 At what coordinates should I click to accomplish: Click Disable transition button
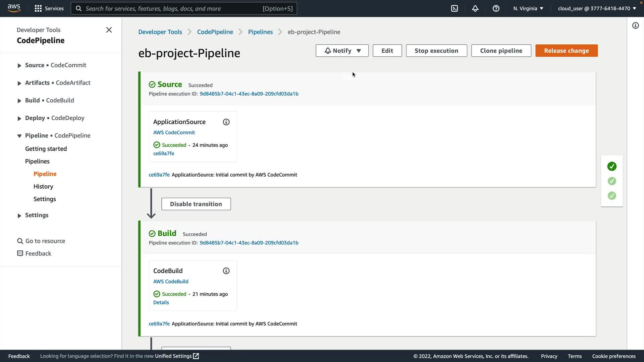tap(196, 204)
